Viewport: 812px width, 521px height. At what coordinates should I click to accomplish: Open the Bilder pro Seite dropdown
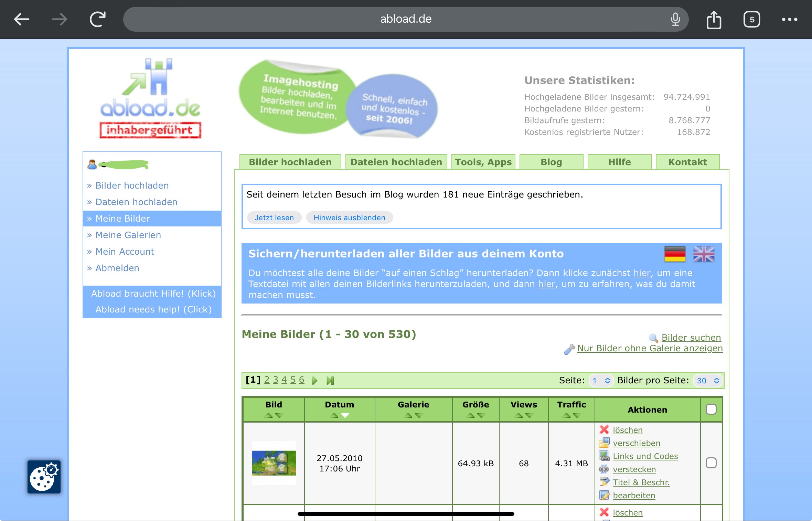[708, 381]
